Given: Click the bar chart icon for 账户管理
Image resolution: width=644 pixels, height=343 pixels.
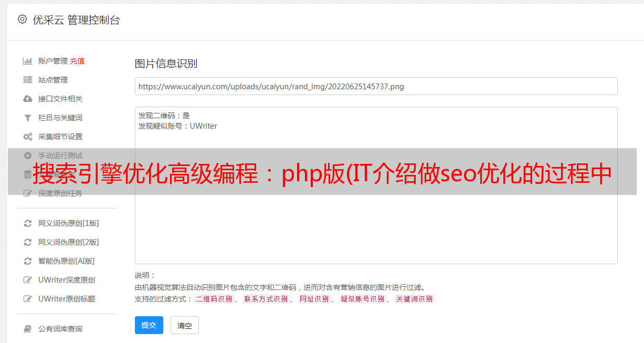Looking at the screenshot, I should (28, 61).
